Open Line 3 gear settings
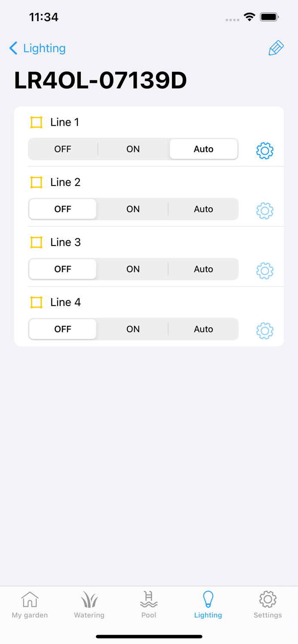 coord(265,271)
